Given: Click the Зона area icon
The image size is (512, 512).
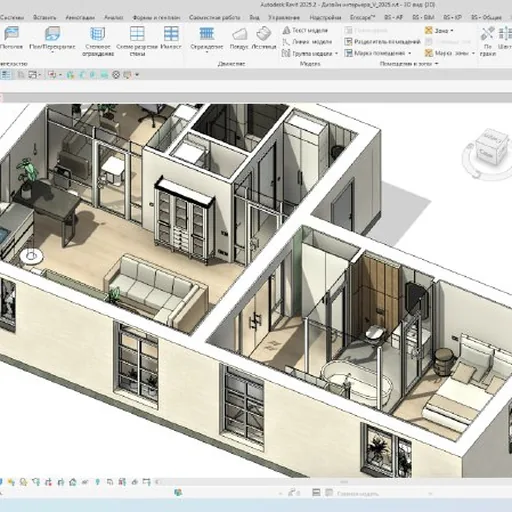Looking at the screenshot, I should [429, 30].
